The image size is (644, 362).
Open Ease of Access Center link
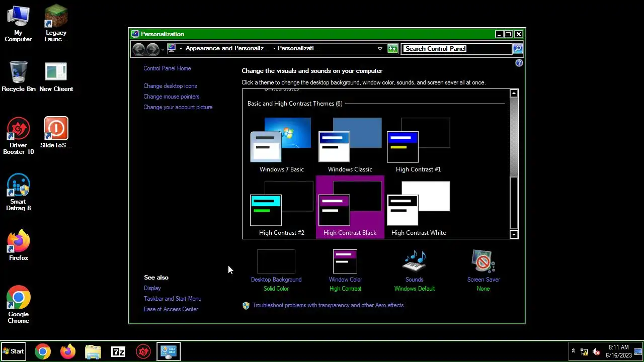(171, 309)
